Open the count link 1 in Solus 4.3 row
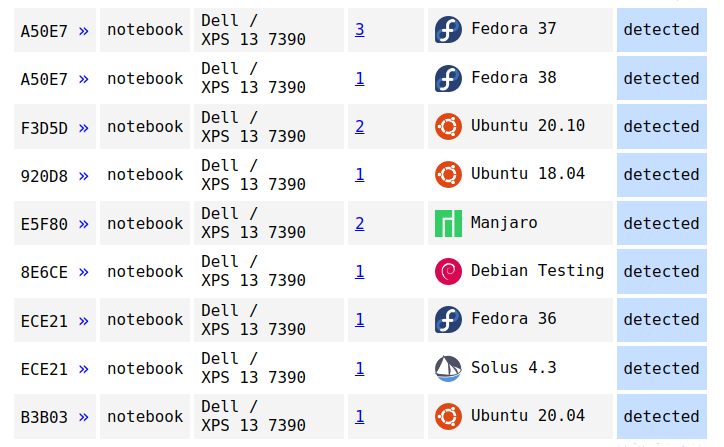The image size is (724, 447). pos(359,369)
